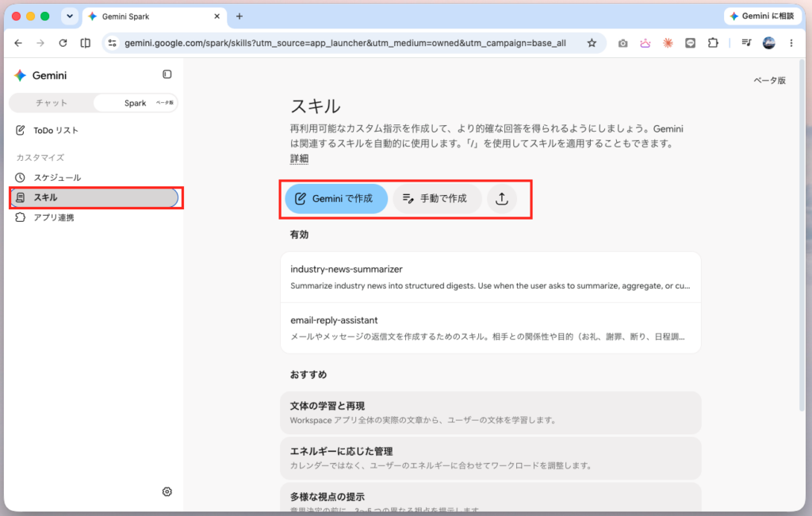Image resolution: width=812 pixels, height=516 pixels.
Task: Open スケジュール in sidebar
Action: click(x=96, y=178)
